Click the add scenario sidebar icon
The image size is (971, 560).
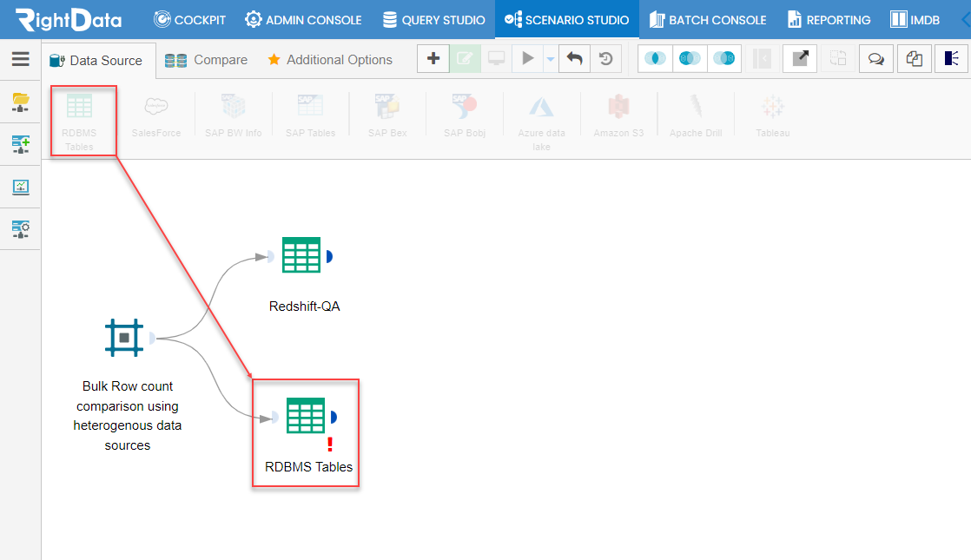click(x=21, y=145)
